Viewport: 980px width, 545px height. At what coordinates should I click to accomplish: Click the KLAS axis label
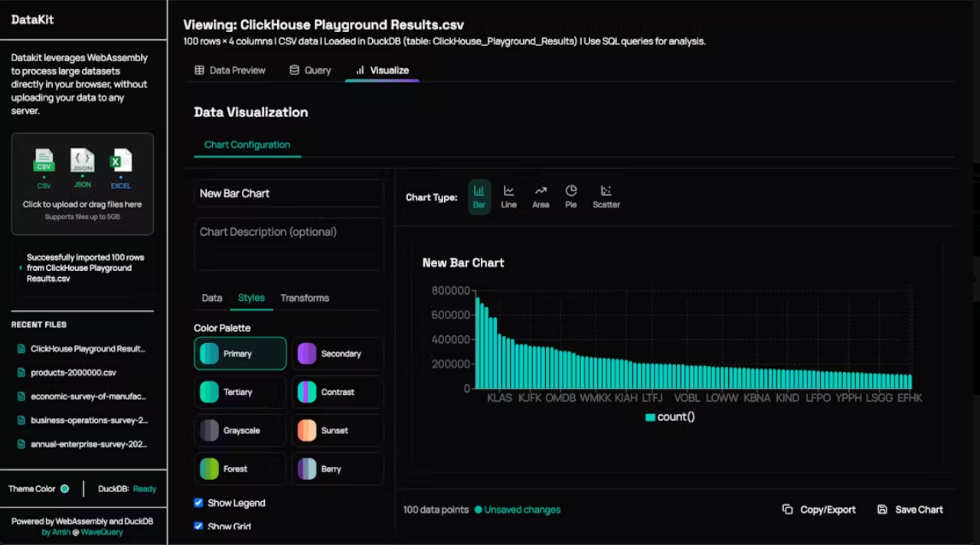tap(500, 398)
